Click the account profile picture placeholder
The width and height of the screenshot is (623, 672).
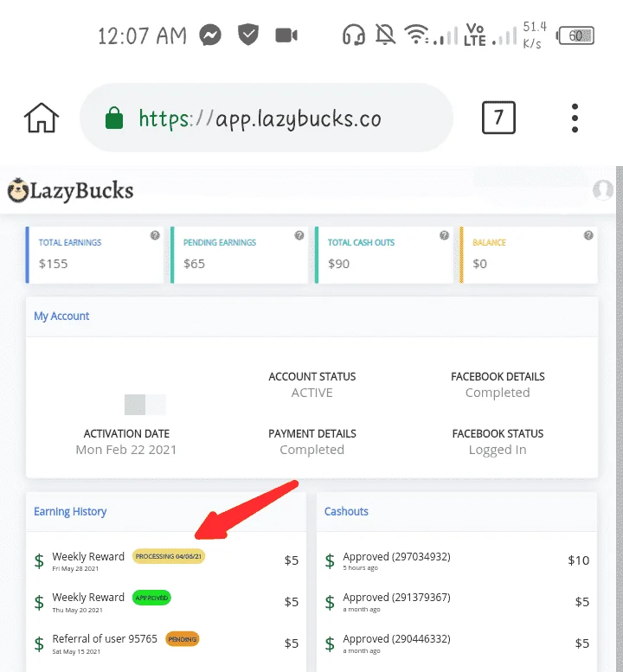pyautogui.click(x=145, y=405)
